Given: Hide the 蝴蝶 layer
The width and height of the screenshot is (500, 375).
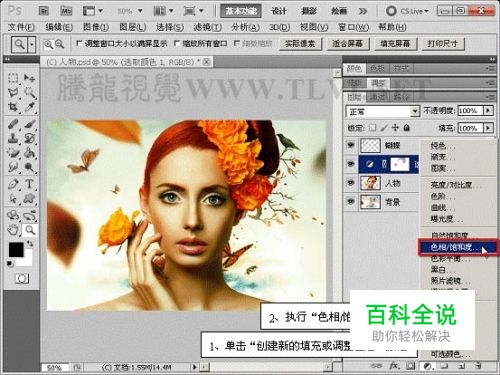Looking at the screenshot, I should point(351,145).
